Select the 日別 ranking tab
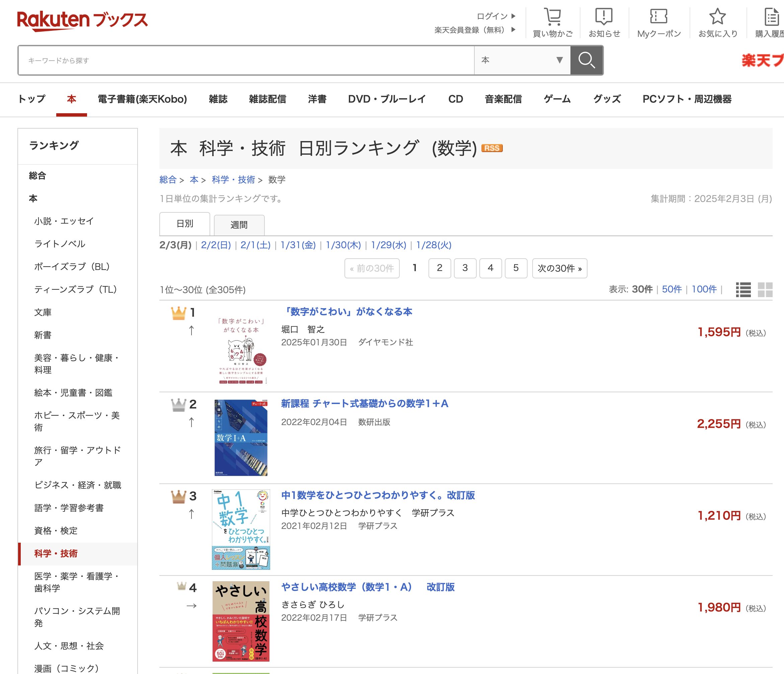Screen dimensions: 784x674 [185, 224]
